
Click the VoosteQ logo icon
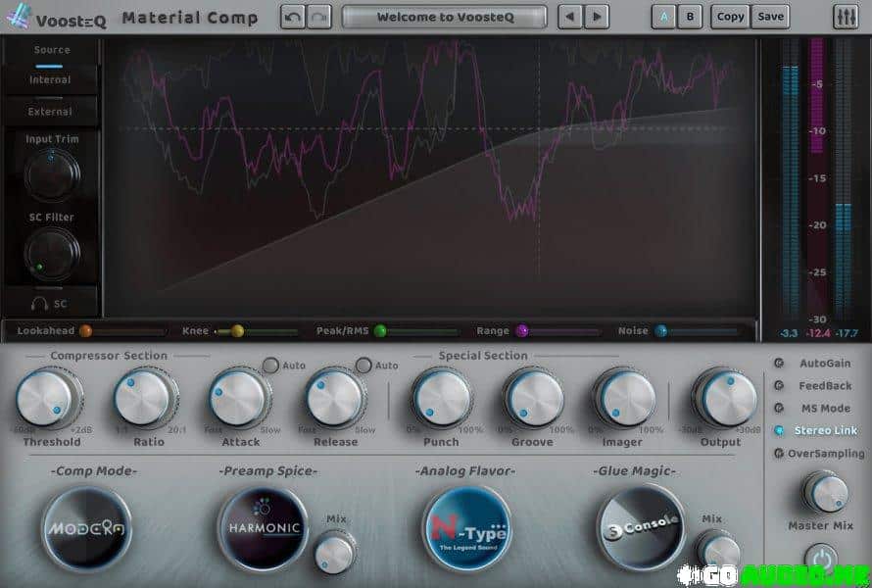pos(19,16)
